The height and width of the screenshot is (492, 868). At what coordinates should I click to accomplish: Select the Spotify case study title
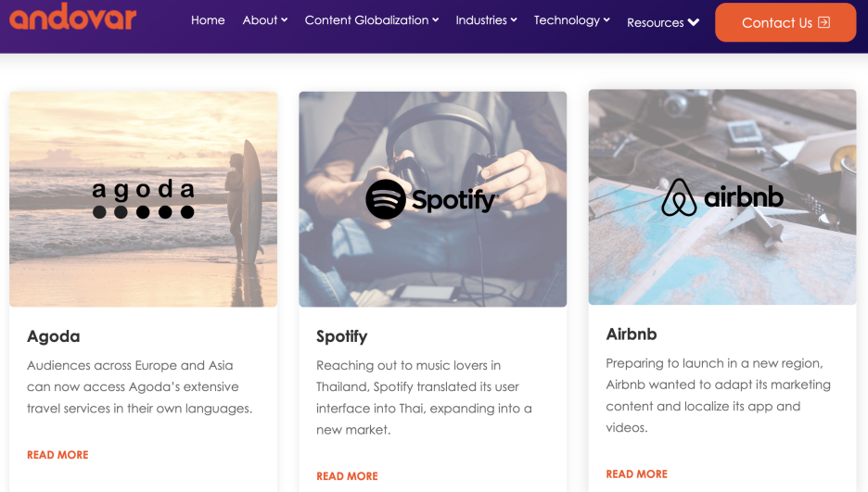click(341, 336)
